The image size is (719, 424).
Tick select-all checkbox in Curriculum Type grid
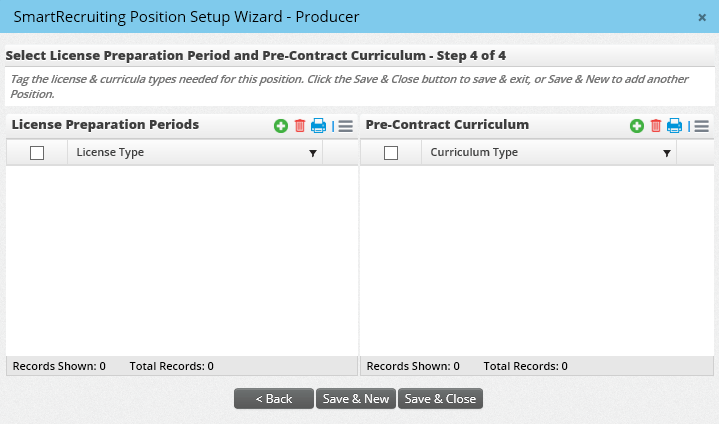coord(391,153)
